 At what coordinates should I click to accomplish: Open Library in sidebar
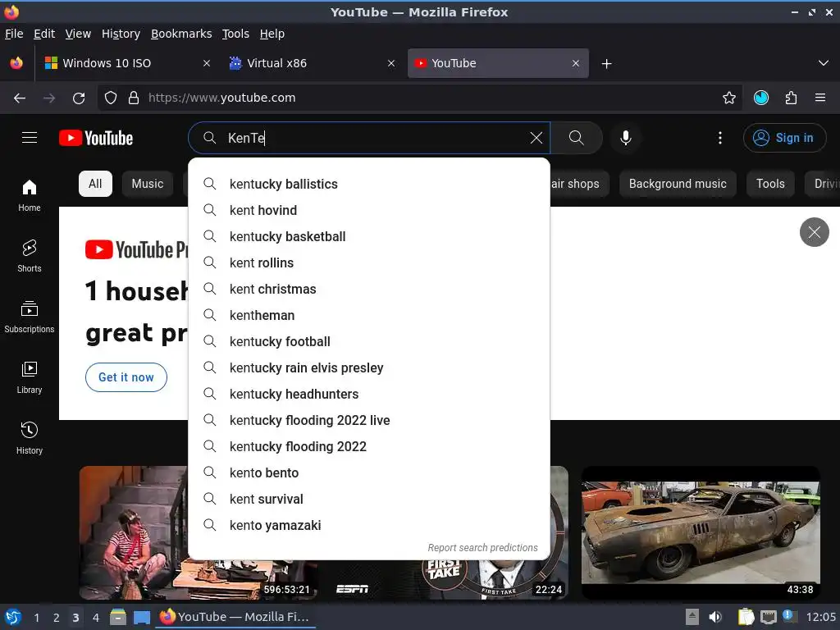point(29,377)
